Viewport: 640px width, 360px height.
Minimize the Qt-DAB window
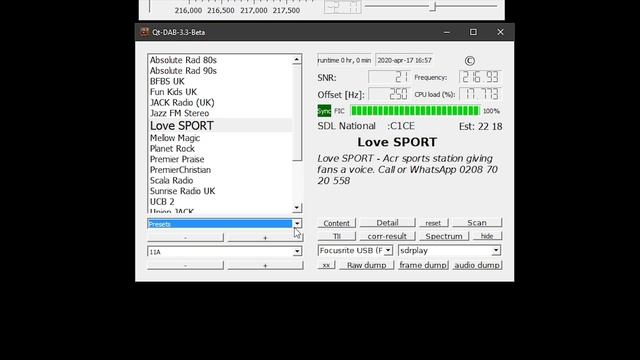[447, 32]
